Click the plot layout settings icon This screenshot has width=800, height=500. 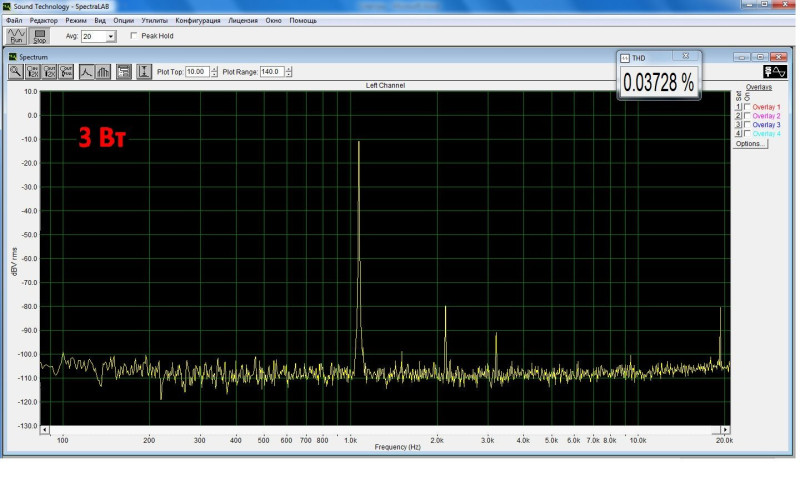tap(123, 72)
